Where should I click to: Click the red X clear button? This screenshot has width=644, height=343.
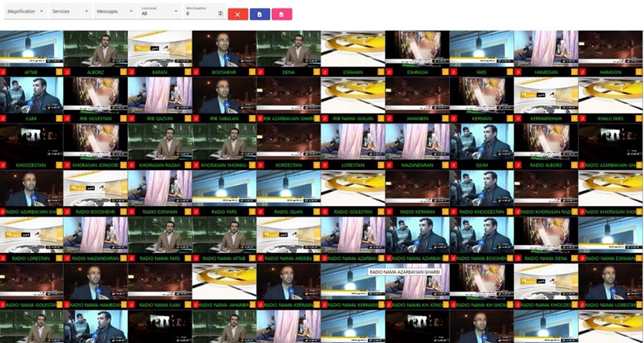pos(238,14)
